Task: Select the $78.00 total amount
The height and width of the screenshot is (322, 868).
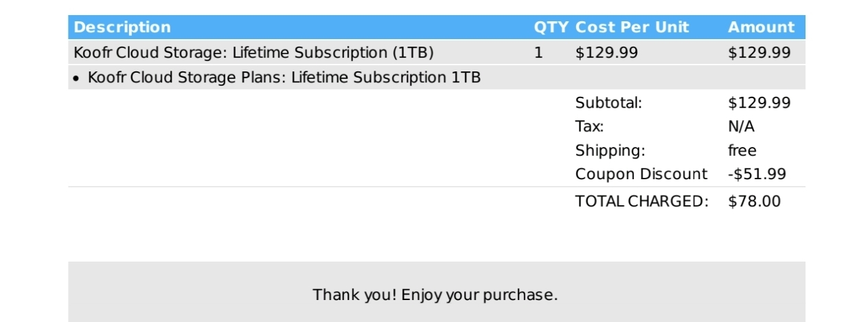Action: pyautogui.click(x=754, y=201)
